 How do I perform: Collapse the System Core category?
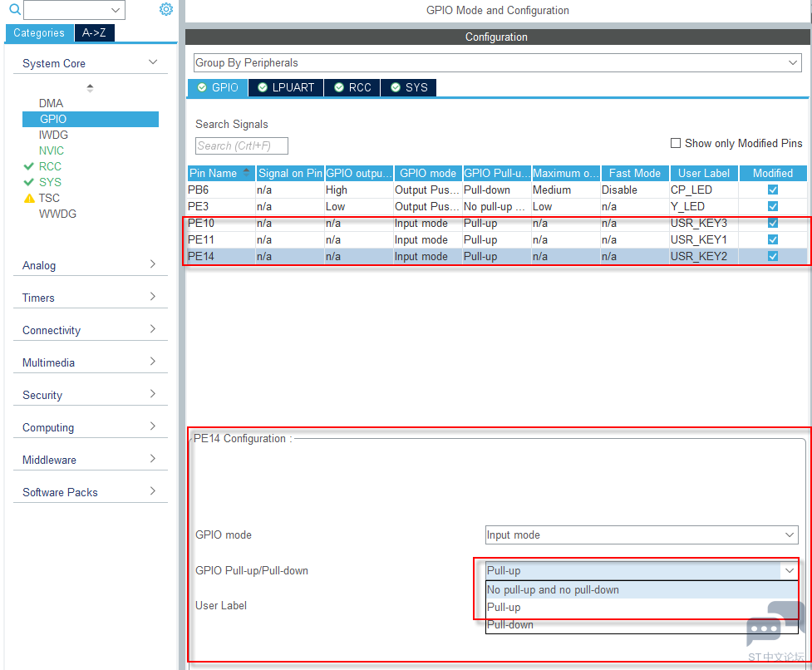click(x=153, y=62)
